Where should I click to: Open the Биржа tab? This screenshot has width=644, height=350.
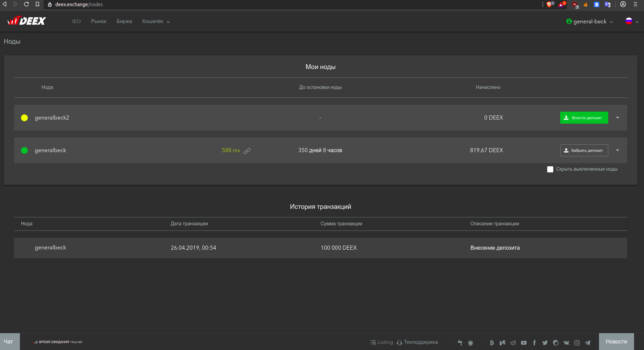pos(124,21)
